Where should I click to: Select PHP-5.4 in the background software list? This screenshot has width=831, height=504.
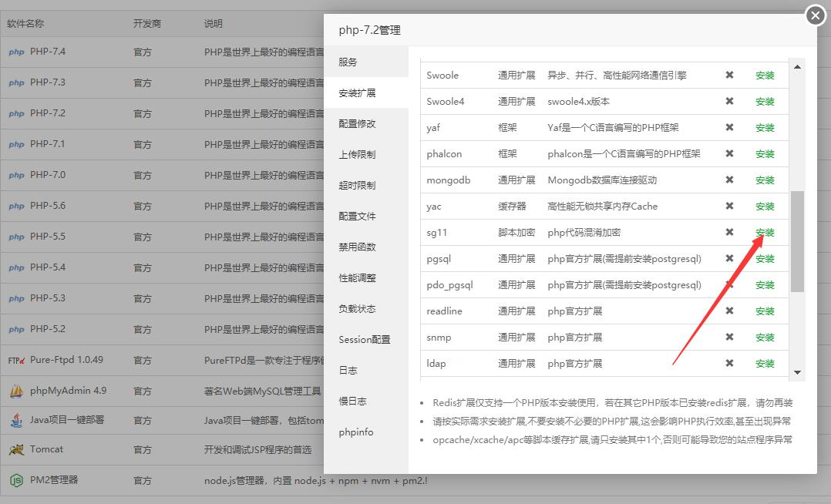pos(48,267)
